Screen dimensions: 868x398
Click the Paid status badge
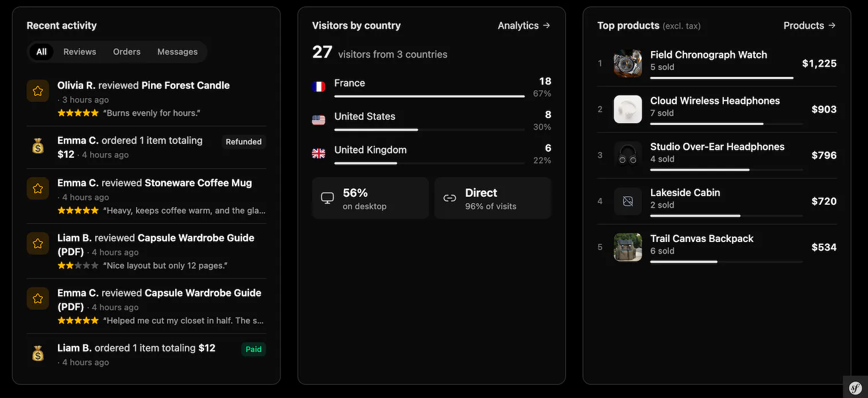254,349
